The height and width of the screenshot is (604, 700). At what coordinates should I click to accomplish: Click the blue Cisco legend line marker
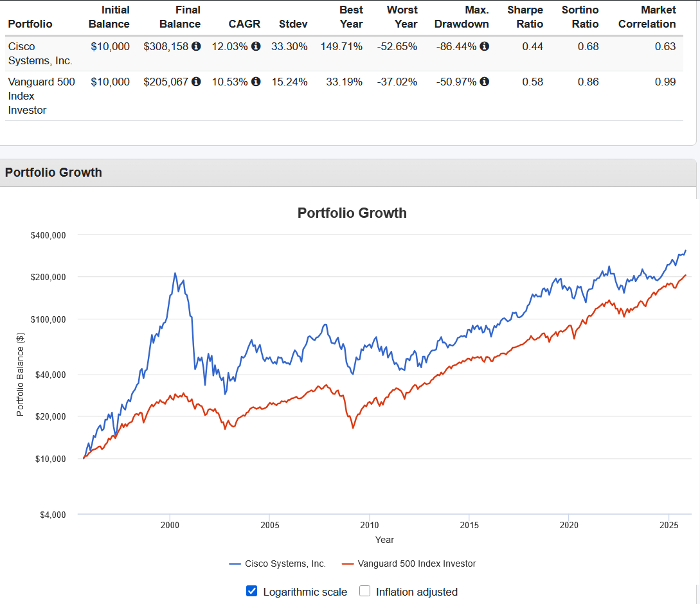click(x=235, y=564)
